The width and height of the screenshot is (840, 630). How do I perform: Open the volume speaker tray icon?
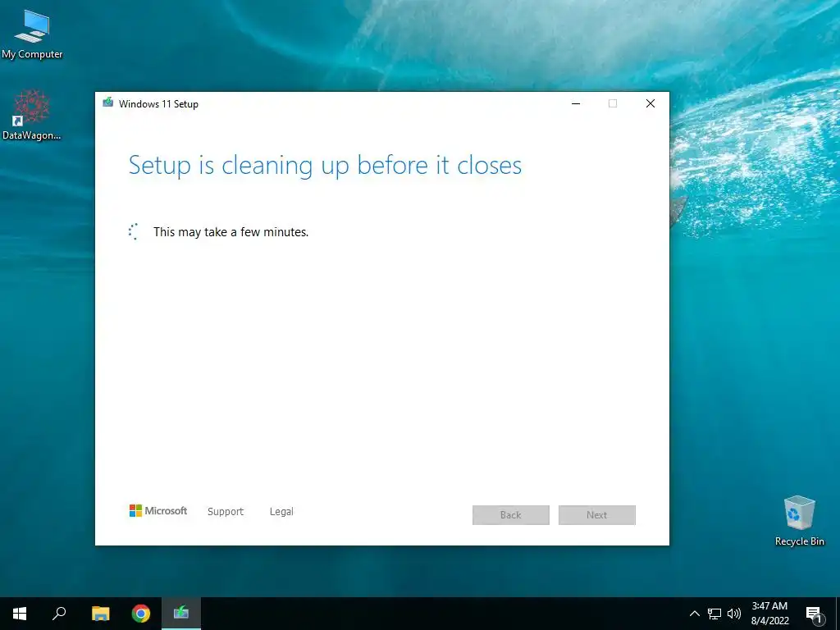tap(734, 614)
